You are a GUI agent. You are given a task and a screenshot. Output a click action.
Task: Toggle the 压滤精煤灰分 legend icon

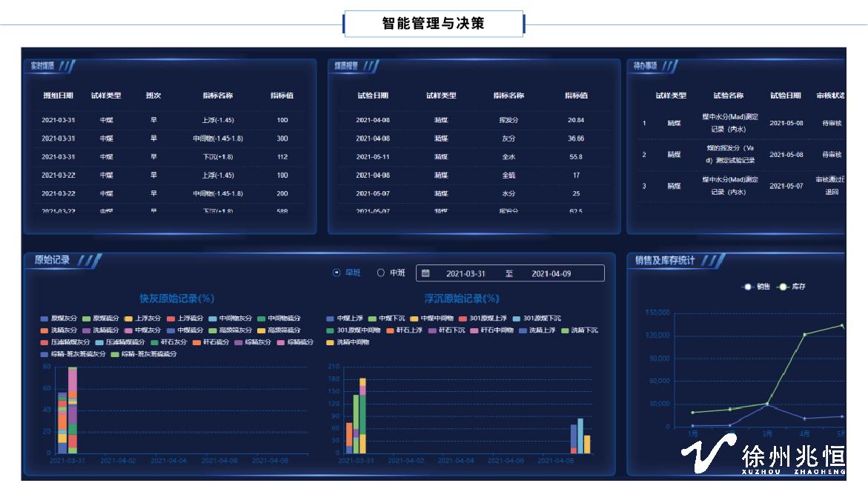(44, 342)
